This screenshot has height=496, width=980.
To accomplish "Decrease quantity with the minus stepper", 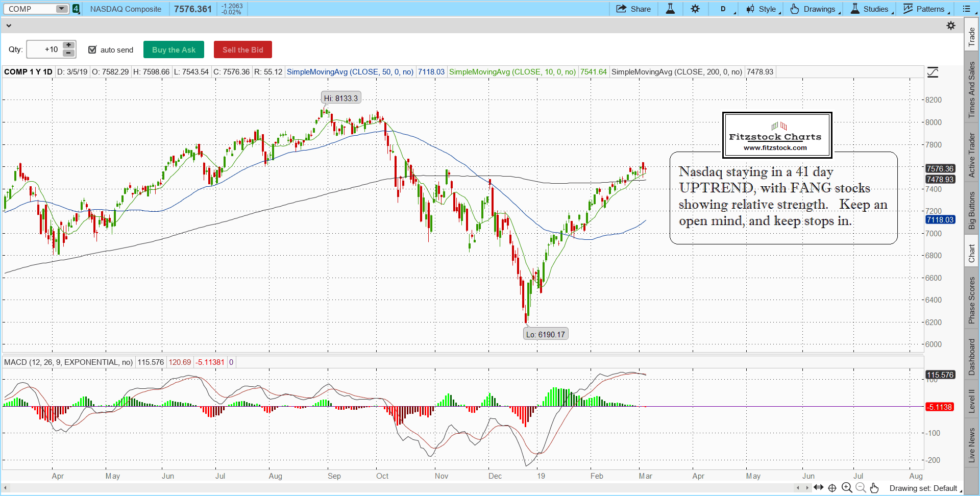I will (68, 53).
